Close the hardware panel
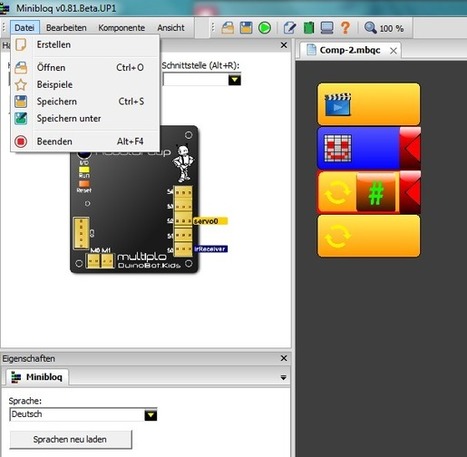The image size is (467, 457). pos(284,45)
